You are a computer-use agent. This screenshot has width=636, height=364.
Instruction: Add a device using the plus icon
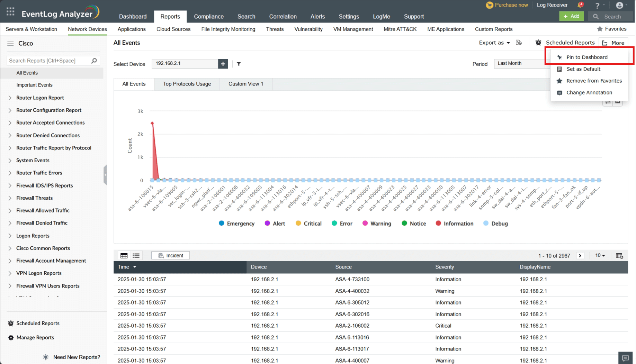pos(223,64)
